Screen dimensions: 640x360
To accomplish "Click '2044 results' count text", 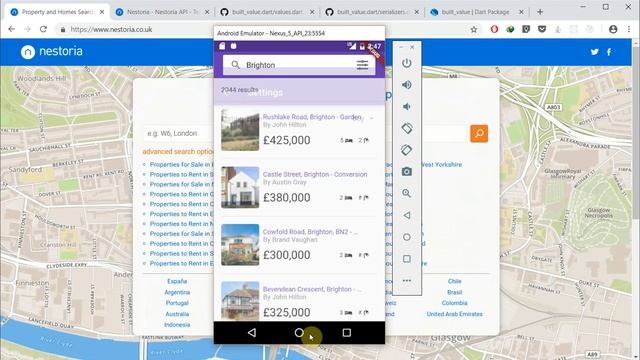I will [240, 89].
